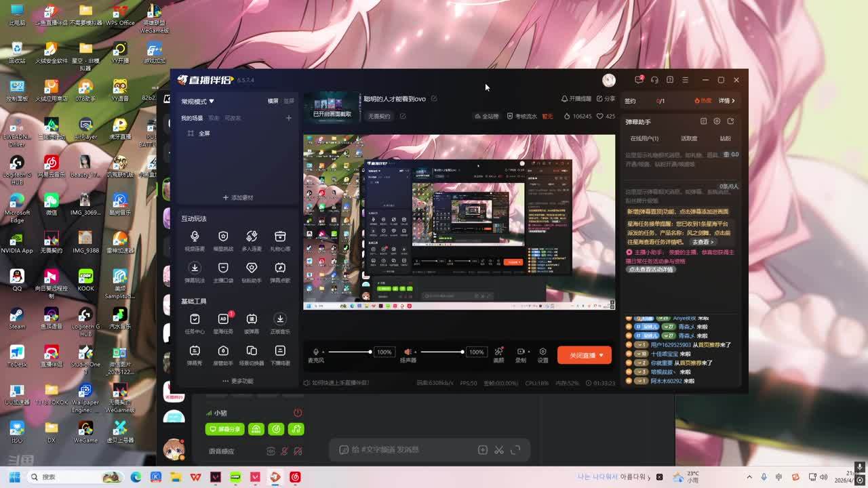868x488 pixels.
Task: Open the 场景切换器 scene switcher
Action: click(252, 354)
